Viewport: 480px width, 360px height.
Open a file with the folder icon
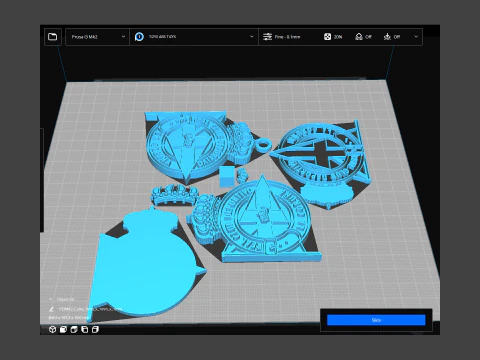pos(53,37)
